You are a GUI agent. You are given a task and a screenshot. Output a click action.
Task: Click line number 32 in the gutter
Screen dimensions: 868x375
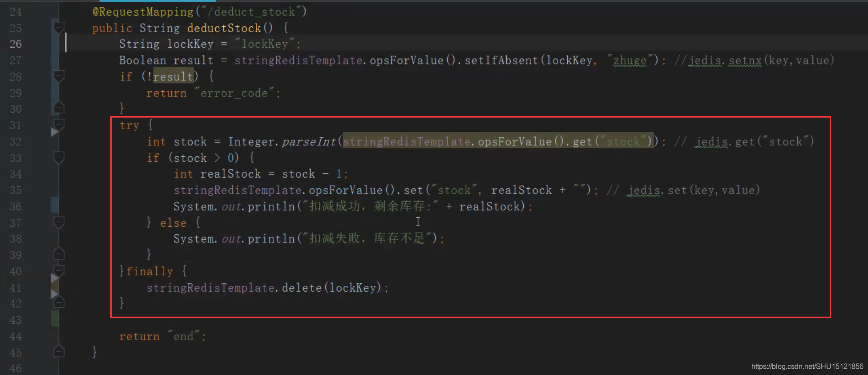16,142
